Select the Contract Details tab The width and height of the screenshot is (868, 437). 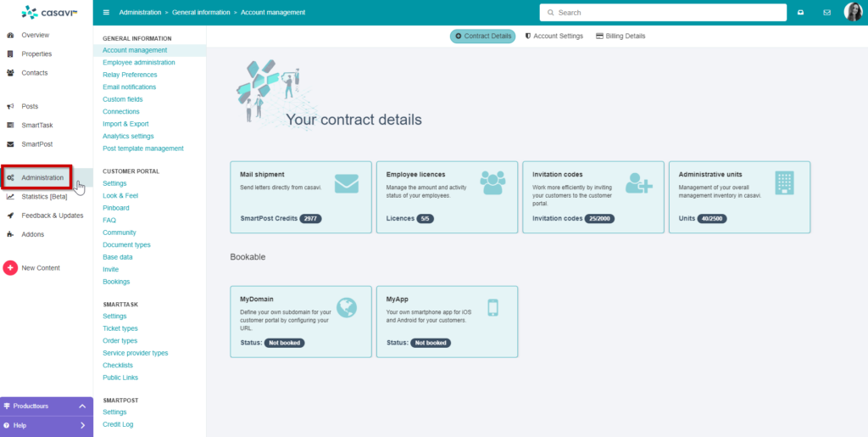click(482, 36)
